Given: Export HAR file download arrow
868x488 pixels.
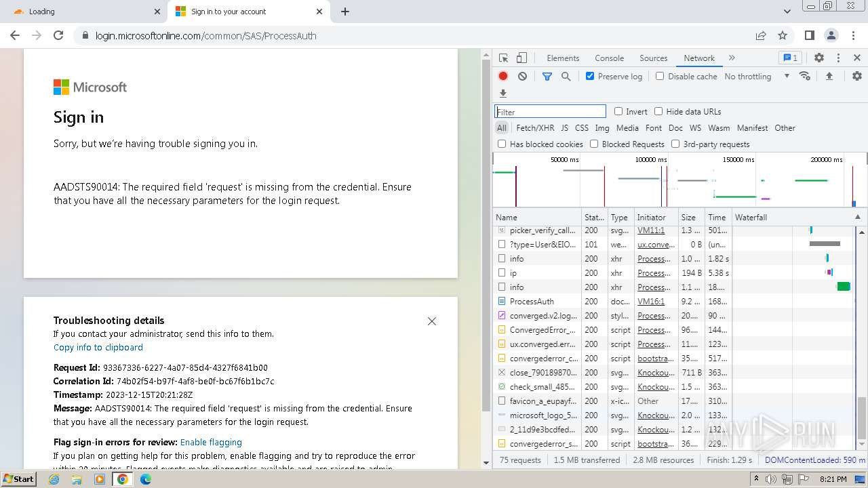Looking at the screenshot, I should 503,94.
